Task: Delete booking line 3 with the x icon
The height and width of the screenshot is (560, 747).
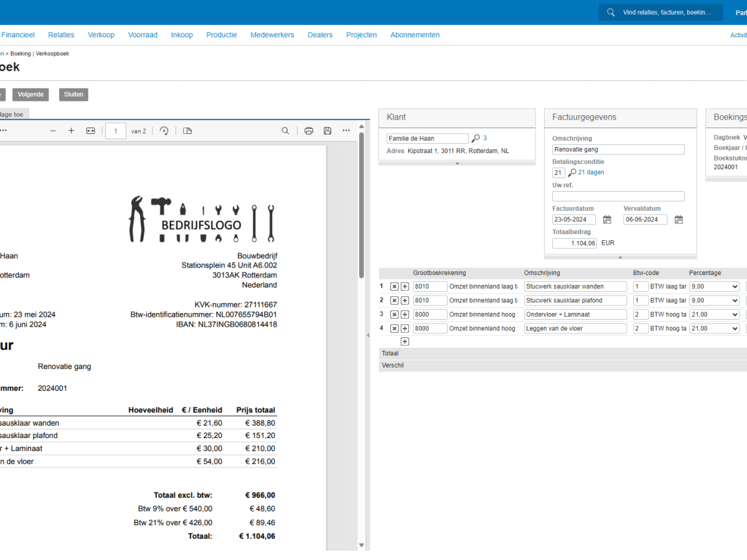Action: point(394,315)
